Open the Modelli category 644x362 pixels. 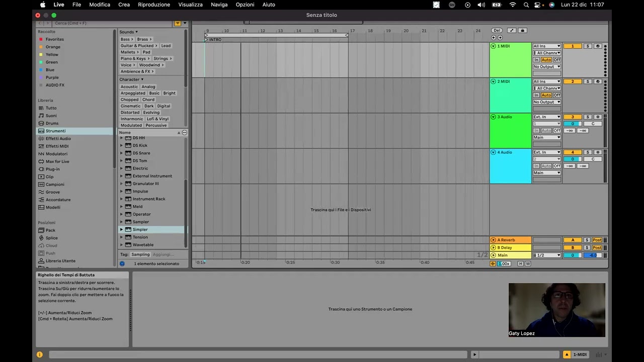53,207
